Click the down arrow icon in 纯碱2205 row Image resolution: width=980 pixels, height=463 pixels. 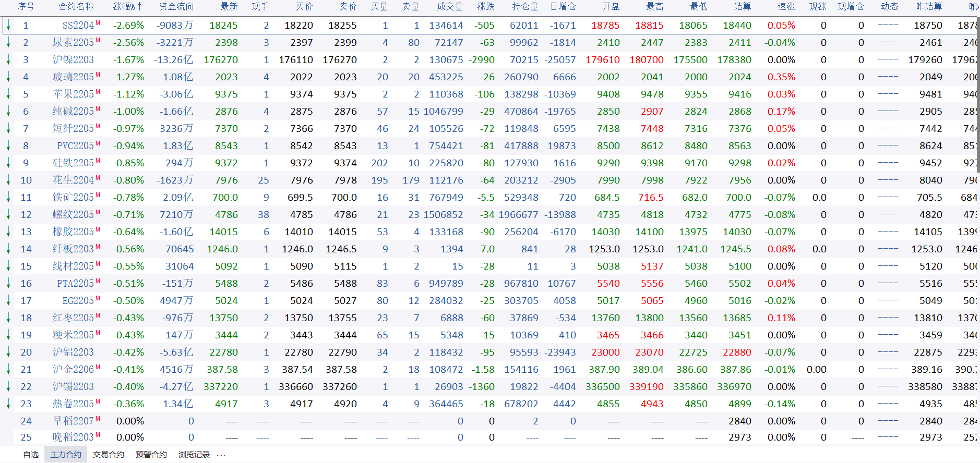[x=8, y=111]
